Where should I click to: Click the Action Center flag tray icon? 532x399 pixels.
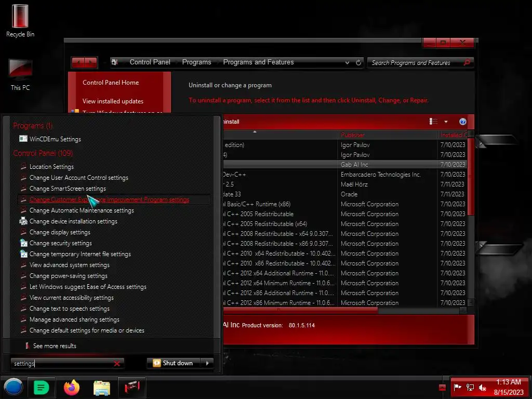click(x=457, y=387)
